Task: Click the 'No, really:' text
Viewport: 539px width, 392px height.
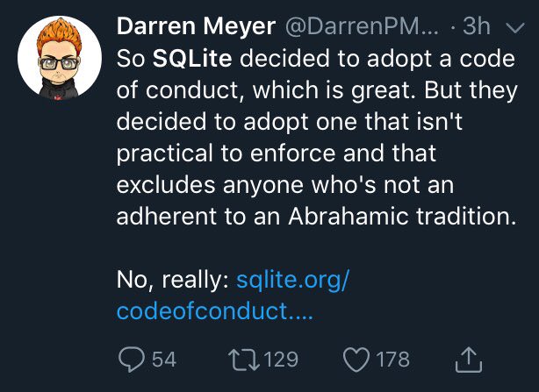Action: tap(173, 280)
